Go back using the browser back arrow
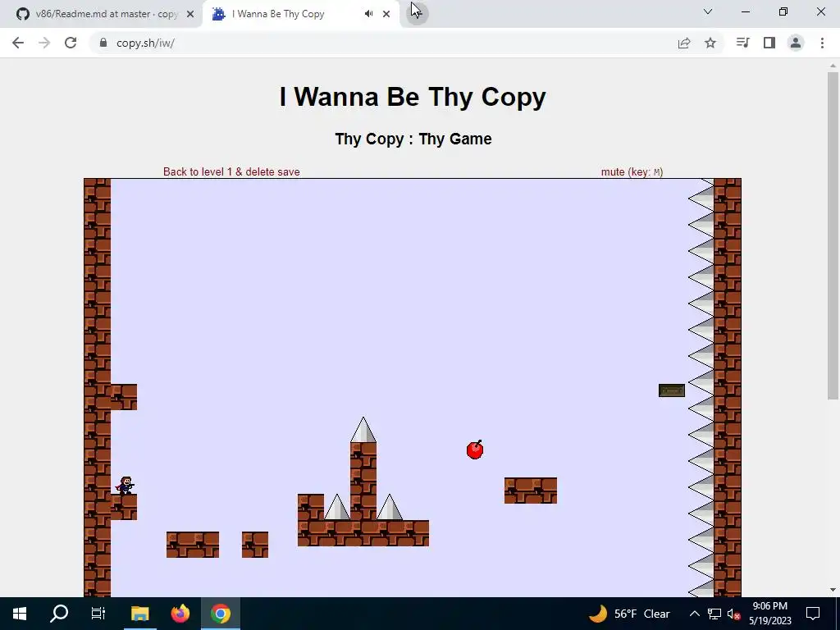Image resolution: width=840 pixels, height=630 pixels. click(18, 43)
